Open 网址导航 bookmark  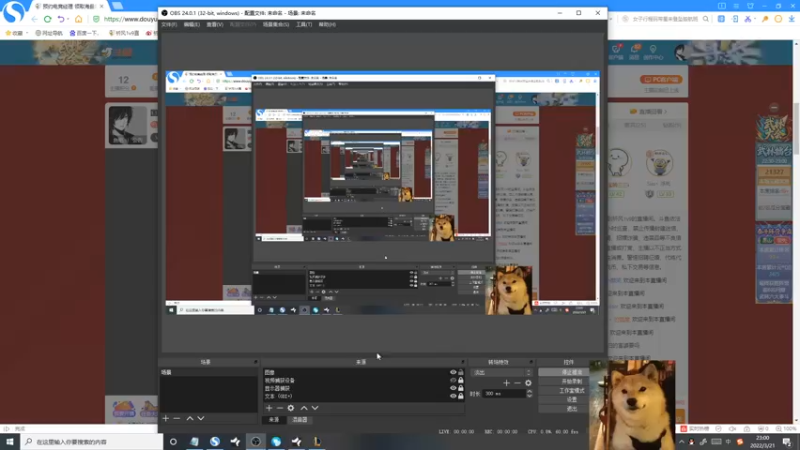coord(48,33)
